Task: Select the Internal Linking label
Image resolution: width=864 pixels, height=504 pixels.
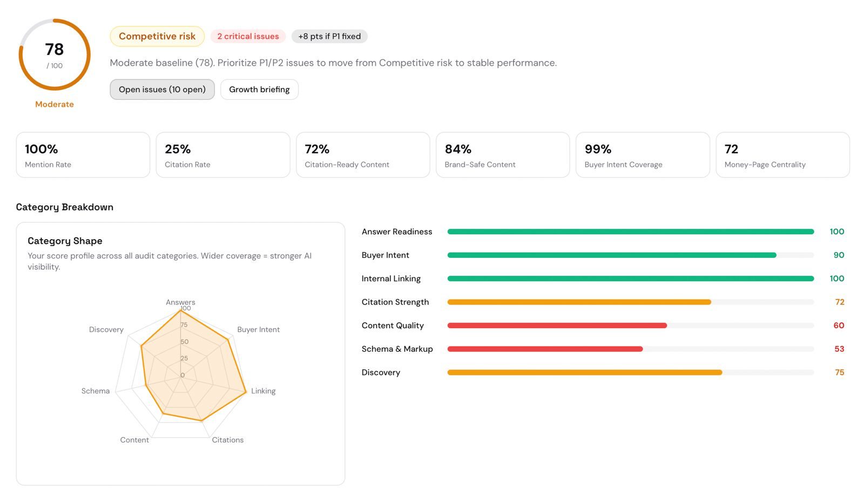Action: coord(391,278)
